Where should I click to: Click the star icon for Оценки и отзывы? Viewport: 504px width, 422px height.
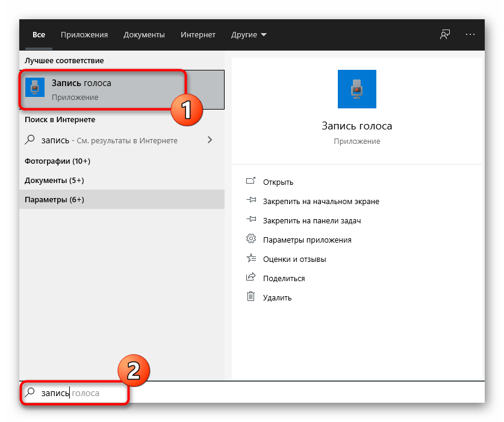[x=251, y=259]
